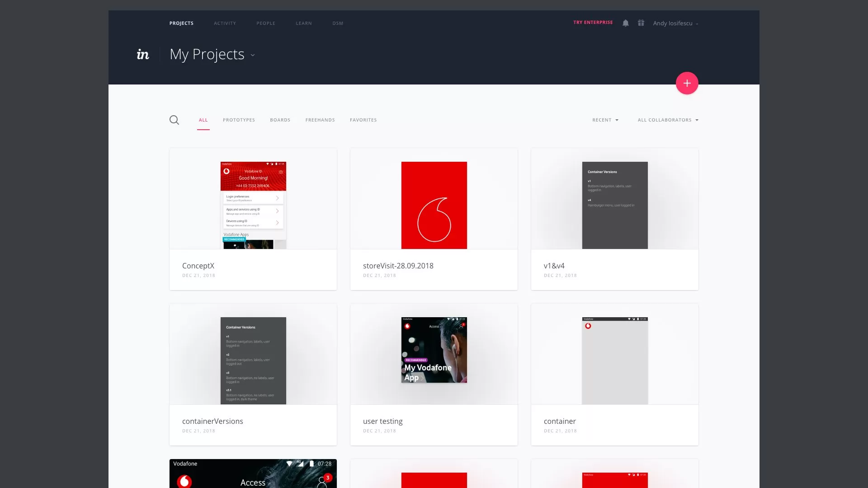Switch to the Prototypes tab
The image size is (868, 488).
[x=239, y=120]
